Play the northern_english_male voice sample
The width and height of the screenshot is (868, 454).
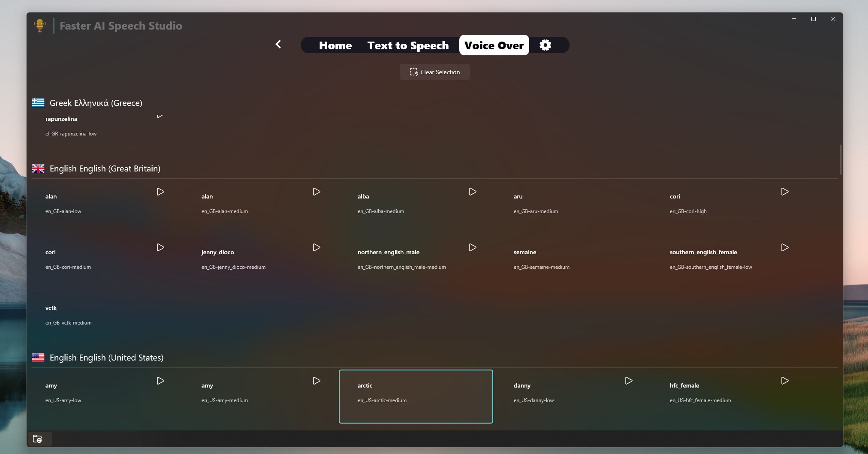[472, 247]
